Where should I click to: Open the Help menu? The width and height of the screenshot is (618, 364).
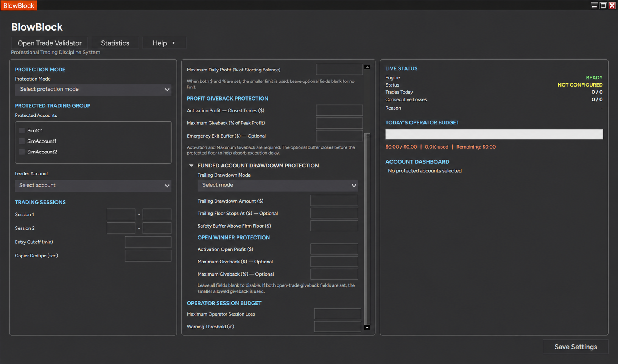164,43
